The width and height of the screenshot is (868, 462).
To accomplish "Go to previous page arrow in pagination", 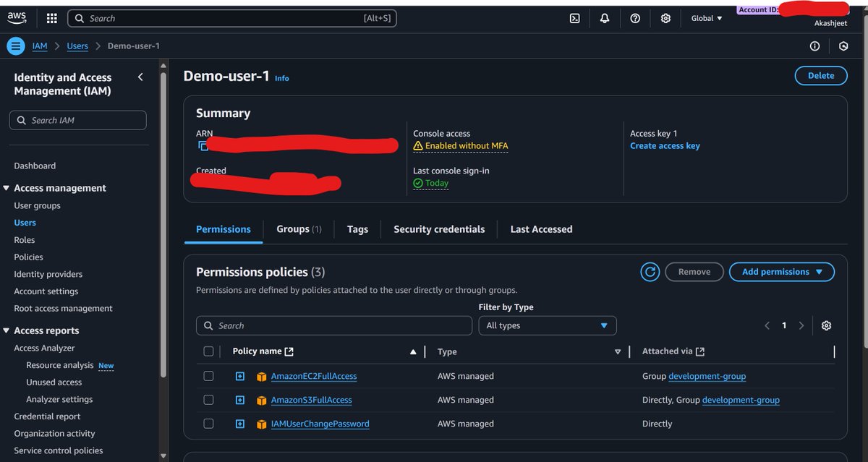I will (x=767, y=325).
